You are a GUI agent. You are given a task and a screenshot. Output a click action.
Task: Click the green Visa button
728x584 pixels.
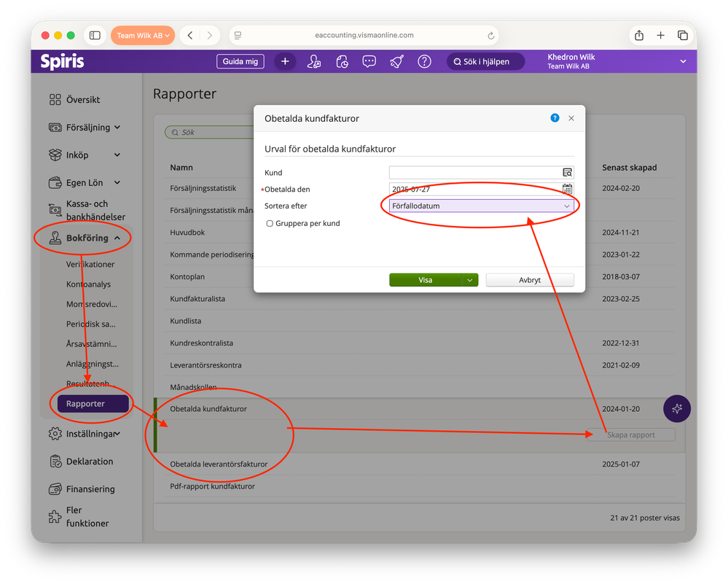426,280
